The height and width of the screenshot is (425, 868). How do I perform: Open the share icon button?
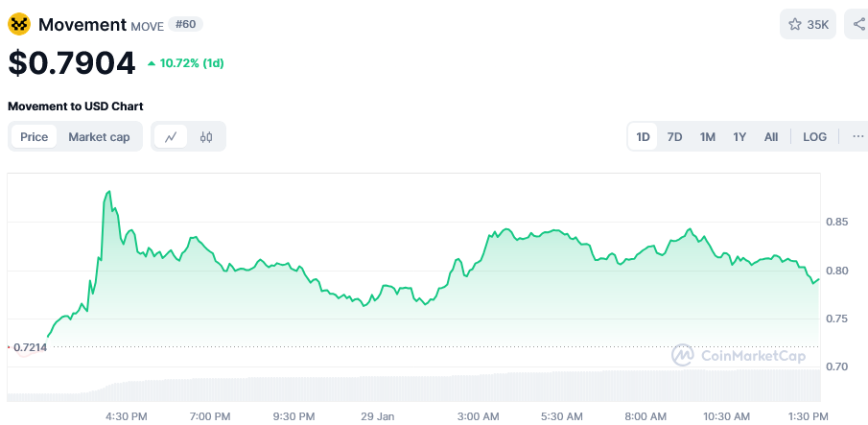coord(858,24)
